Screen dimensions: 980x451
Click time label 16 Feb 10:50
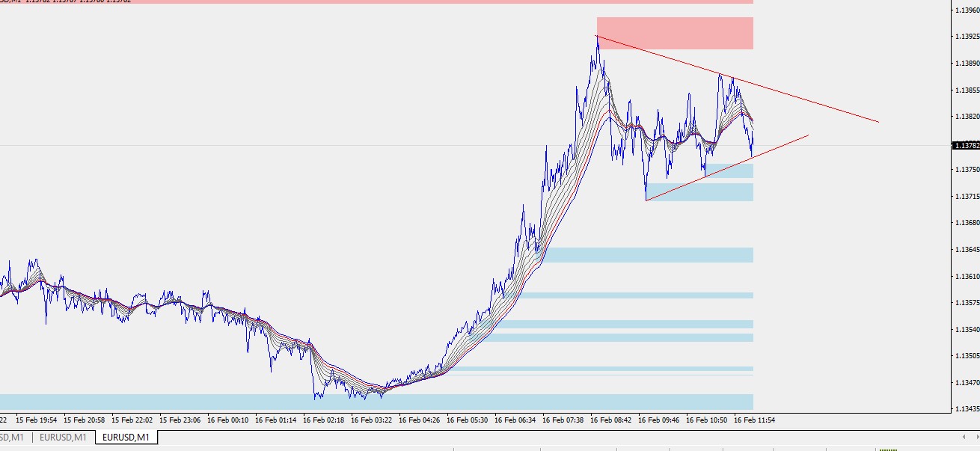707,420
